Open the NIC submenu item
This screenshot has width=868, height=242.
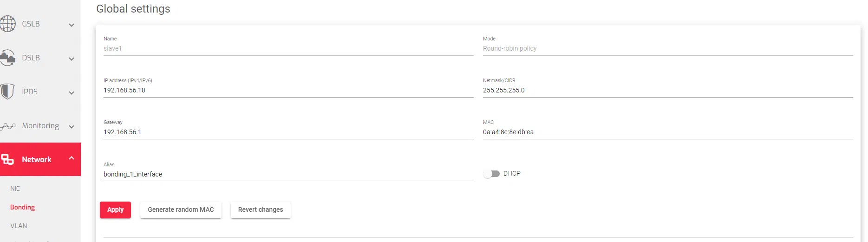[x=15, y=189]
